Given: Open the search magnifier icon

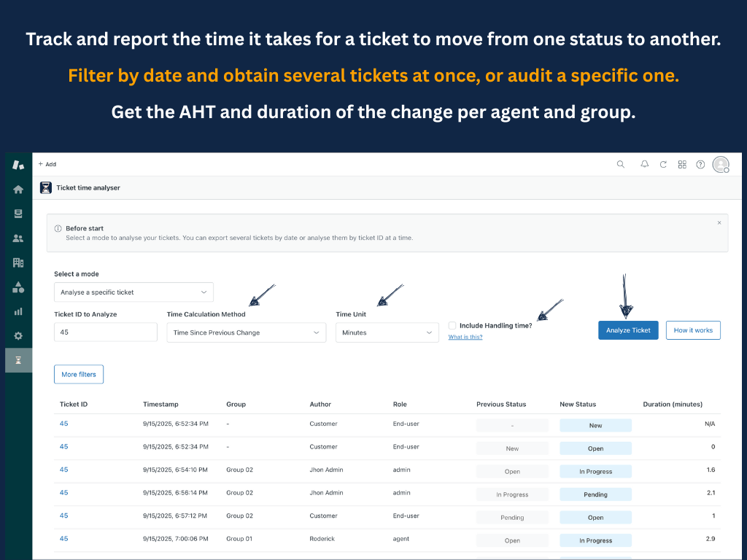Looking at the screenshot, I should coord(621,164).
